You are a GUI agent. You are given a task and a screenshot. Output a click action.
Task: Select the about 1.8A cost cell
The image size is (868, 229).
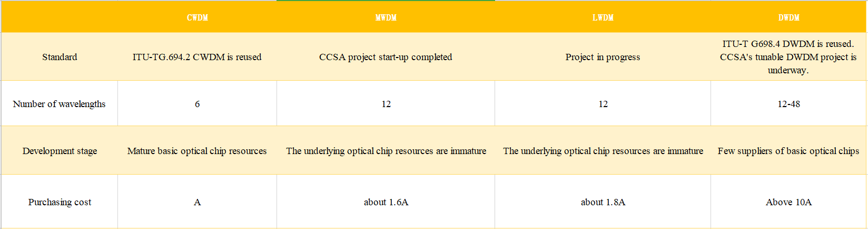(603, 202)
